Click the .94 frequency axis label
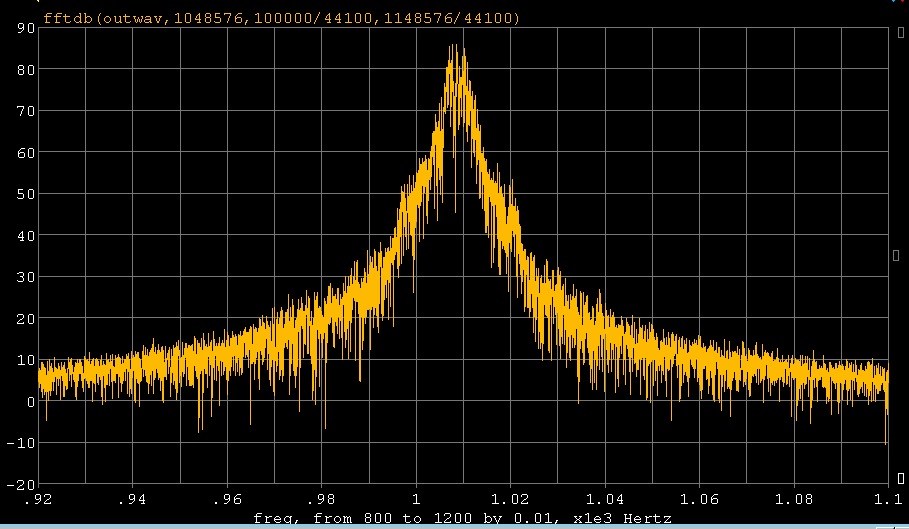Image resolution: width=909 pixels, height=529 pixels. tap(133, 499)
